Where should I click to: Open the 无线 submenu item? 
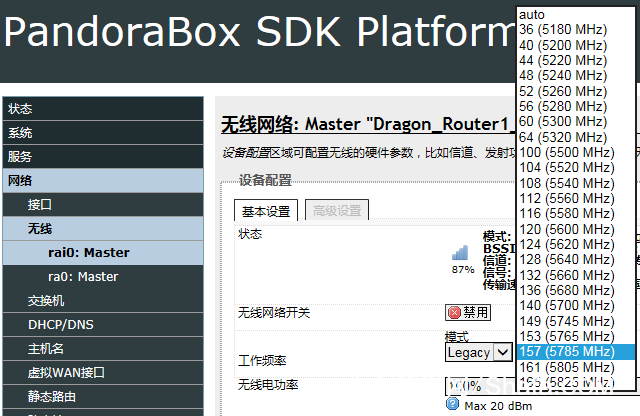(x=103, y=229)
